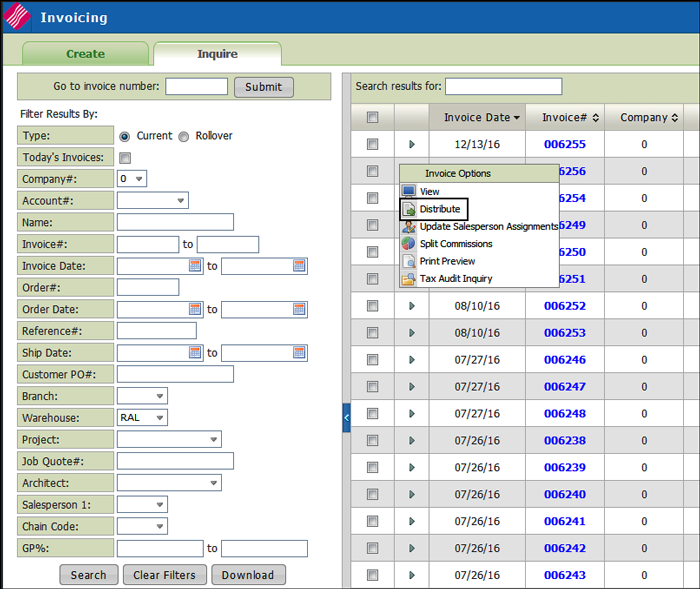Click the row arrow icon for invoice 006255
This screenshot has width=700, height=589.
(411, 145)
